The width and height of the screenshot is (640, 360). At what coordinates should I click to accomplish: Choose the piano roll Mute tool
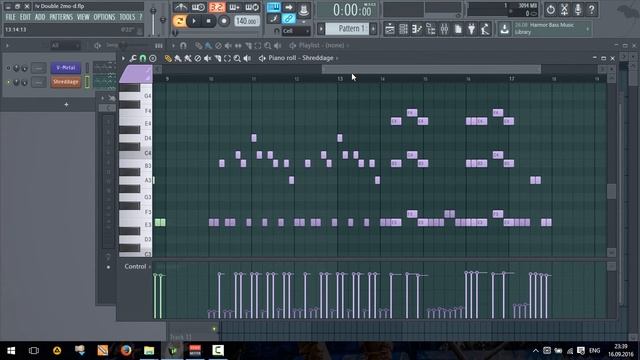coord(208,59)
